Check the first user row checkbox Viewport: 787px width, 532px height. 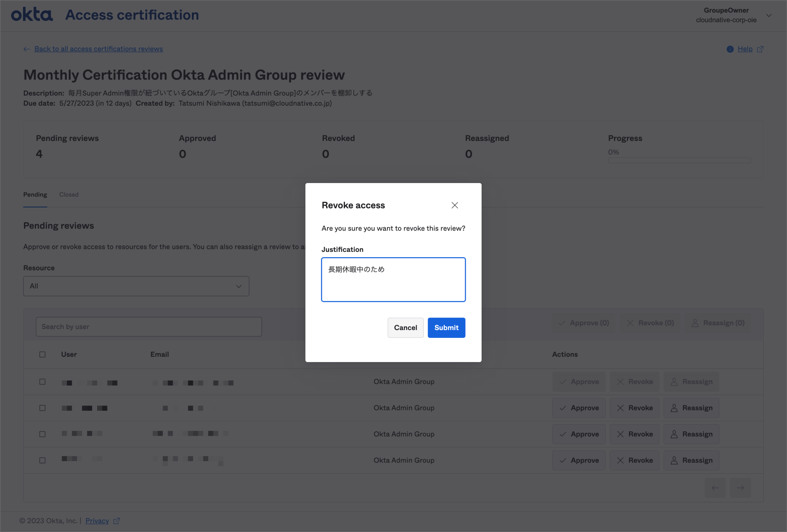click(42, 382)
